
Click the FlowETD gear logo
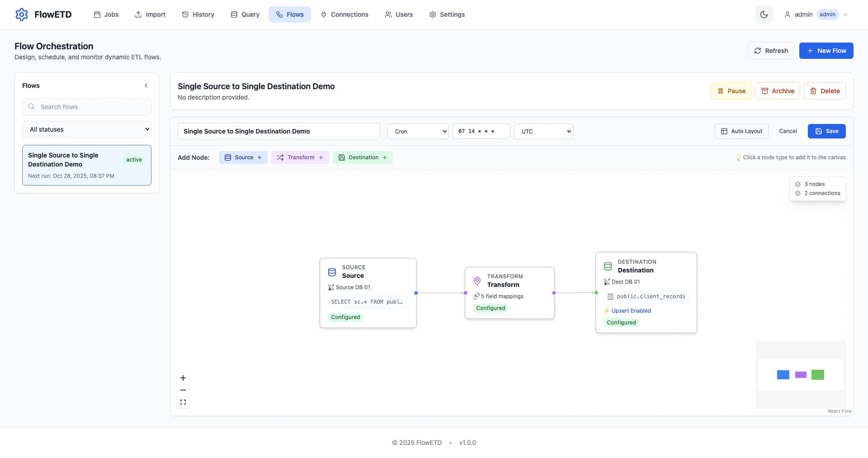point(22,14)
